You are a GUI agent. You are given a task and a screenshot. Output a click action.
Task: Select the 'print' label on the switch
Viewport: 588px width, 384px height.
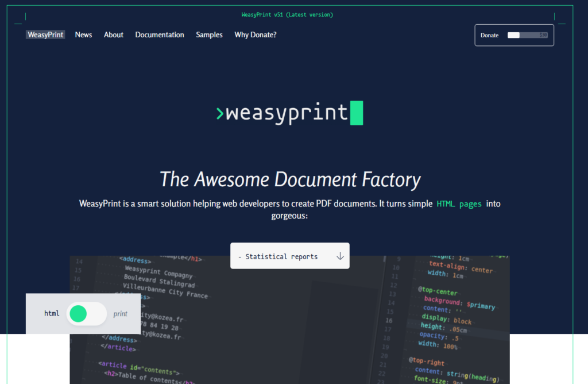tap(121, 314)
